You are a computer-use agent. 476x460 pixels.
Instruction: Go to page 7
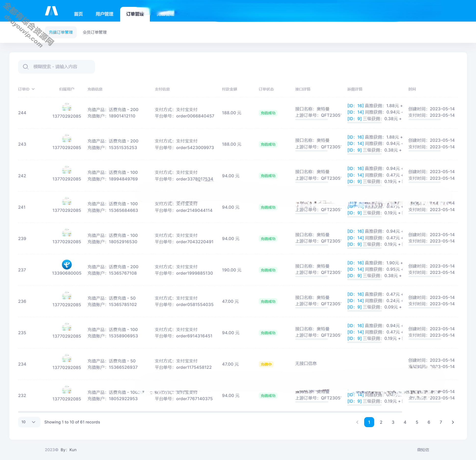(441, 422)
